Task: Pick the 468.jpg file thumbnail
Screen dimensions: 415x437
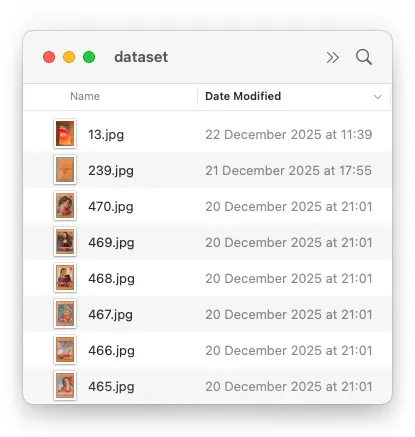Action: pyautogui.click(x=65, y=278)
